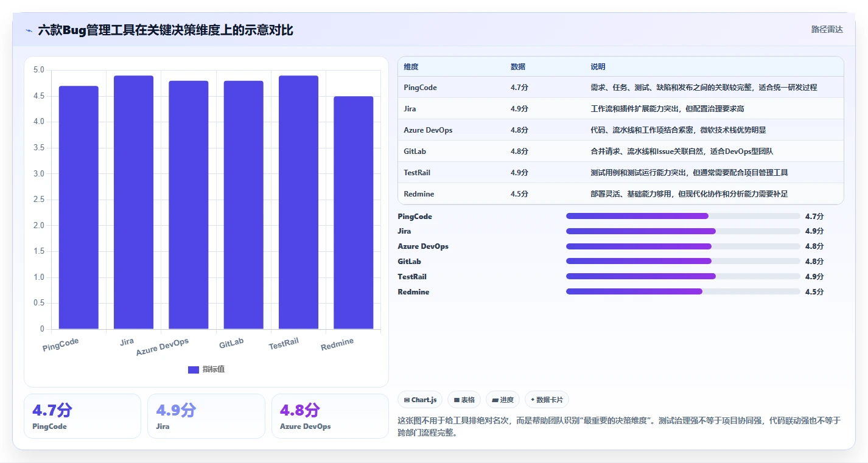Viewport: 868px width, 463px height.
Task: Click the TestRail progress bar
Action: tap(683, 277)
